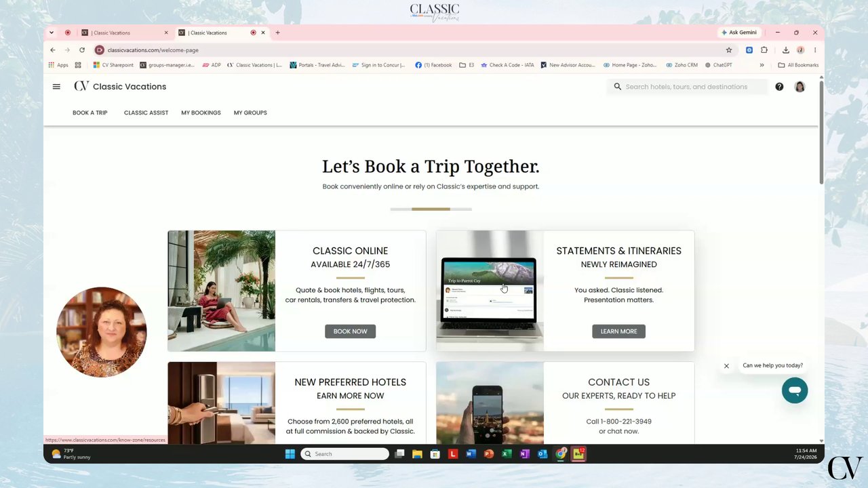Open the All Bookmarks folder

click(798, 65)
